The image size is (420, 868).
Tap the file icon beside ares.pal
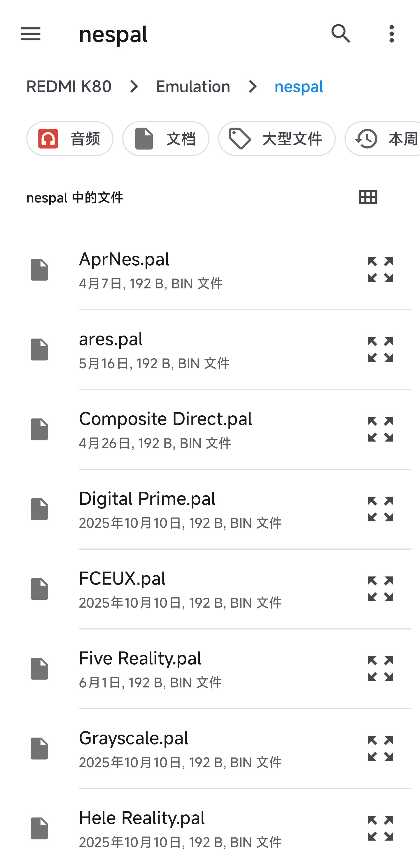coord(39,349)
